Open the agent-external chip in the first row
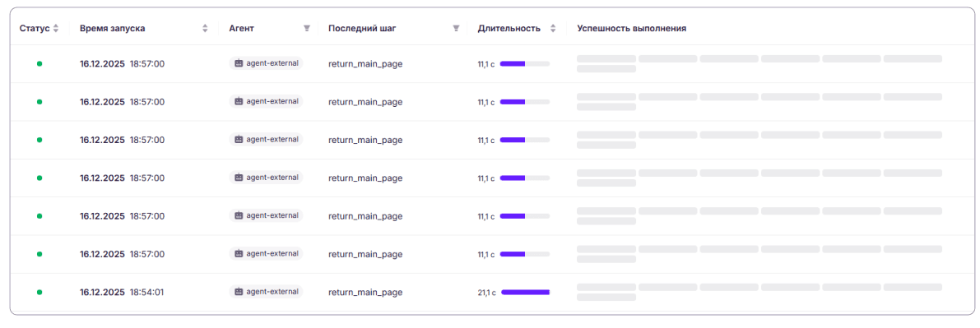Image resolution: width=980 pixels, height=328 pixels. [266, 63]
